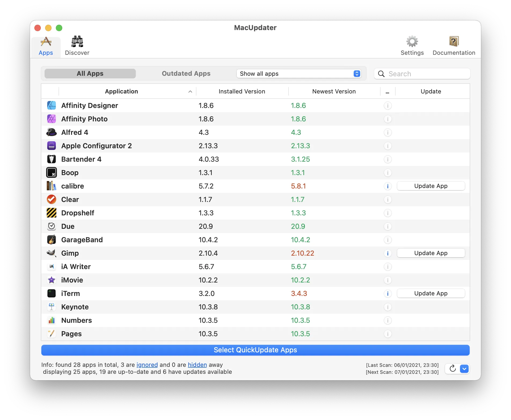The width and height of the screenshot is (511, 420).
Task: Open info for Gimp
Action: [x=388, y=253]
